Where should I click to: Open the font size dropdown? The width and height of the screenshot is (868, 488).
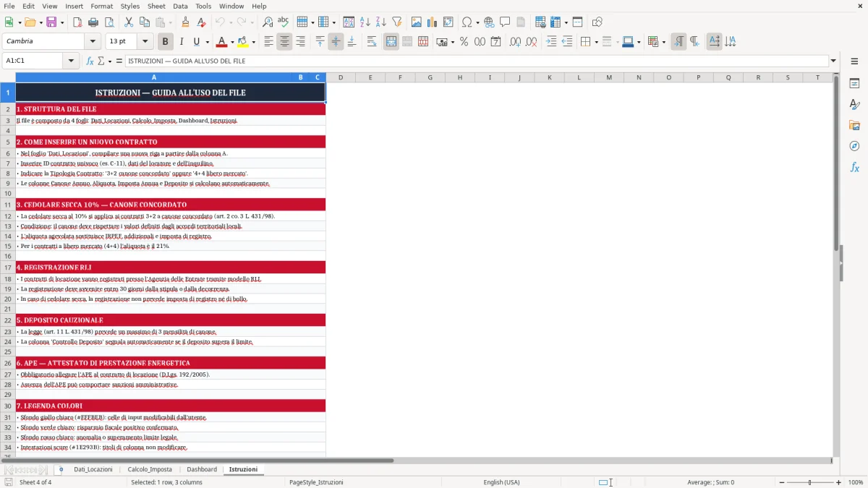[145, 42]
